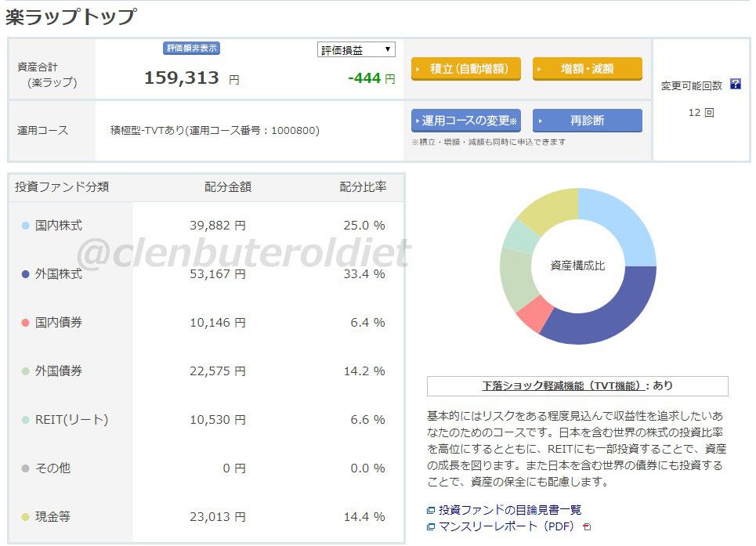Click the -444 円 profit/loss value
Screen dimensions: 756x546
(x=371, y=78)
